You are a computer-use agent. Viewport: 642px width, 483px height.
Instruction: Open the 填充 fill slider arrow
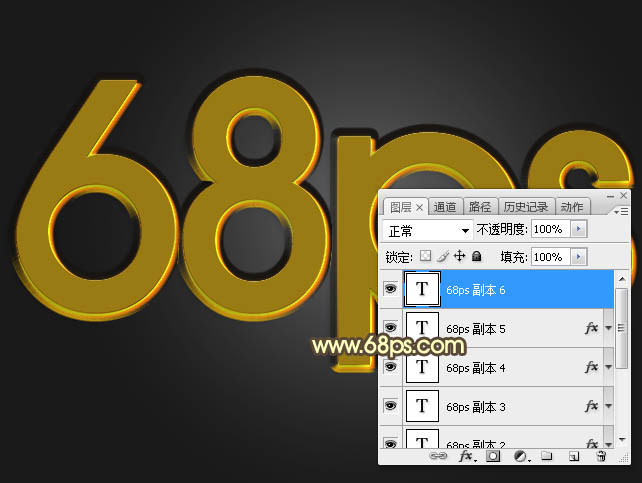tap(579, 257)
